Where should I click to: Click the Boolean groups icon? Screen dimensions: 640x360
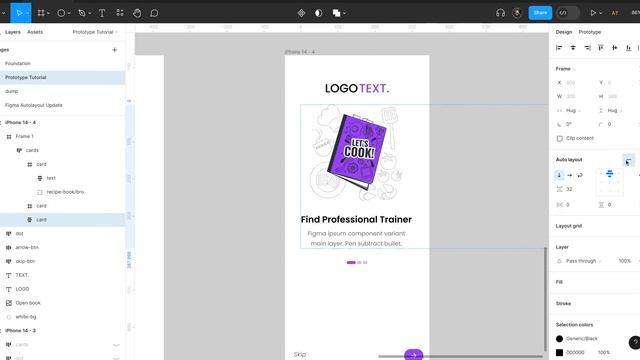336,13
